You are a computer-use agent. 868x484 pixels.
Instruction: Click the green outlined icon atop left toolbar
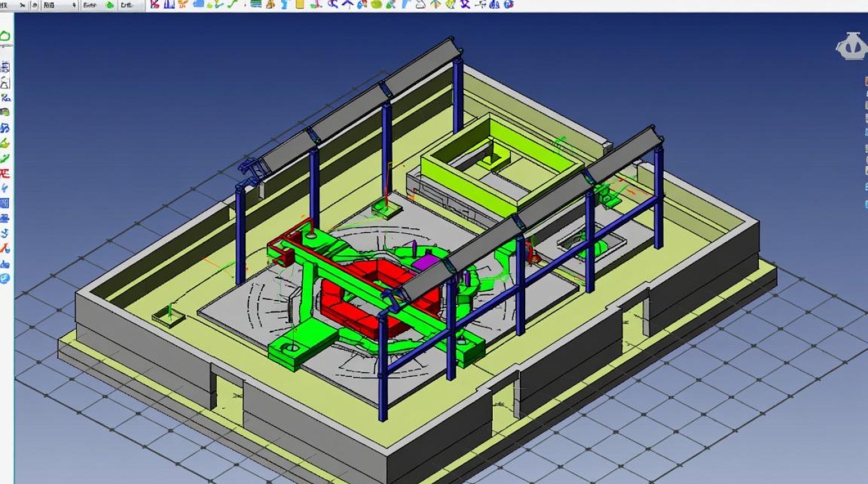6,37
